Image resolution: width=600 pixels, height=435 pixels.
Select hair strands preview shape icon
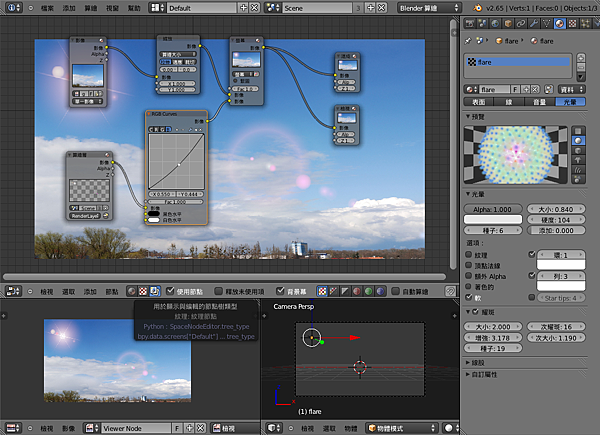coord(578,169)
